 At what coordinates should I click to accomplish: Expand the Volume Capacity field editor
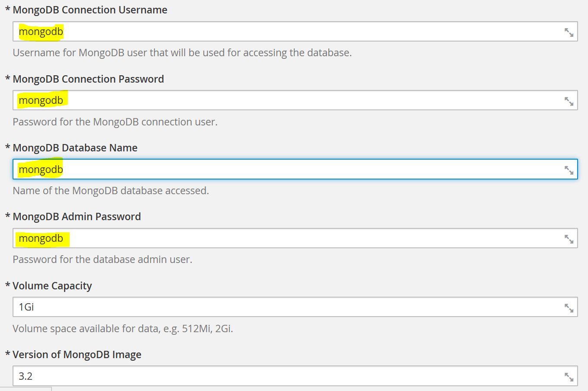click(x=569, y=308)
